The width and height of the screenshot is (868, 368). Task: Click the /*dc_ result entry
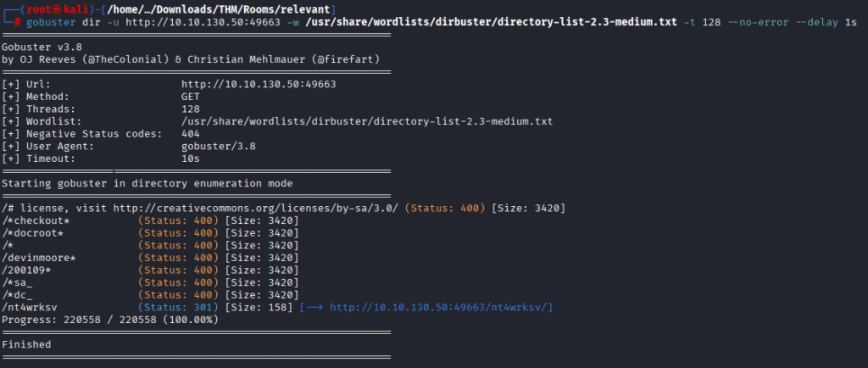(19, 294)
